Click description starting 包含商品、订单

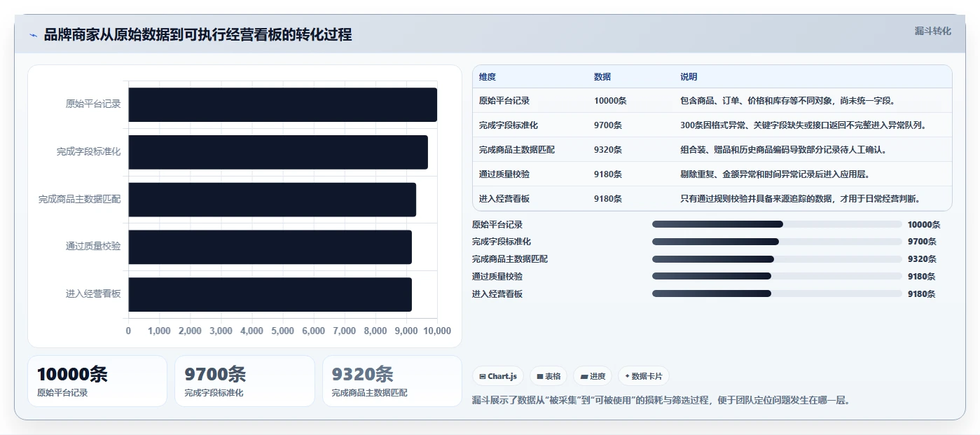pyautogui.click(x=788, y=101)
